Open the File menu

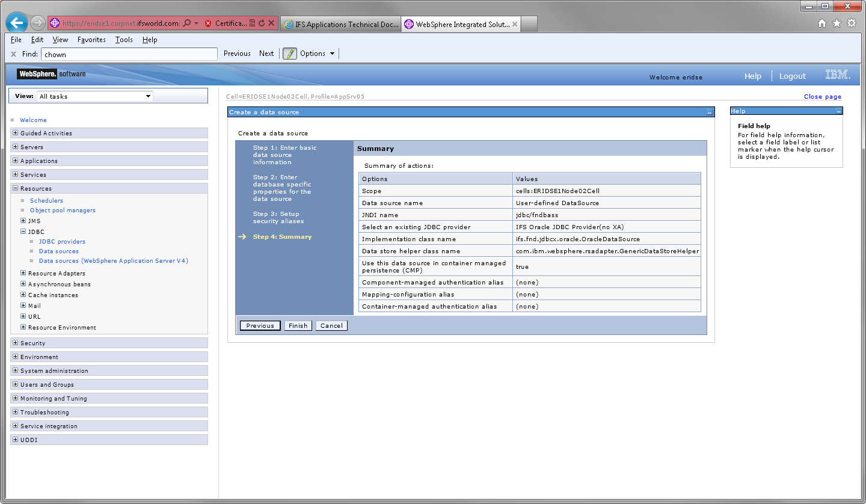16,40
